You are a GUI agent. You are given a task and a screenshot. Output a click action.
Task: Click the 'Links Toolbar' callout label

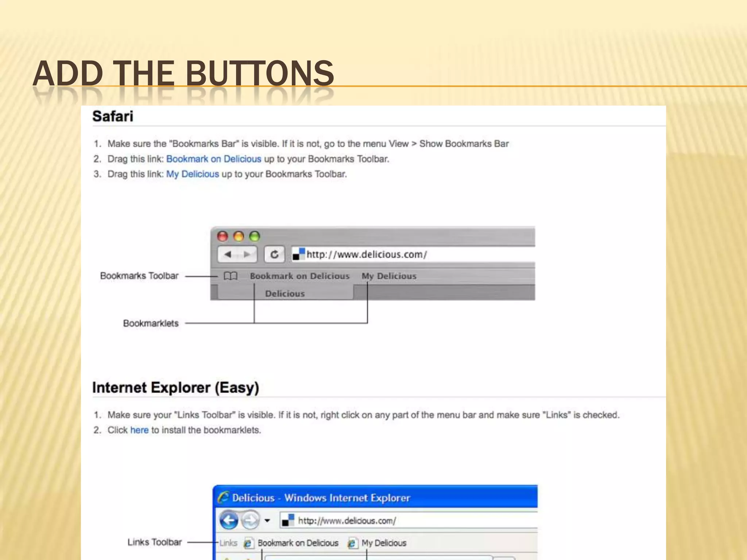click(155, 542)
